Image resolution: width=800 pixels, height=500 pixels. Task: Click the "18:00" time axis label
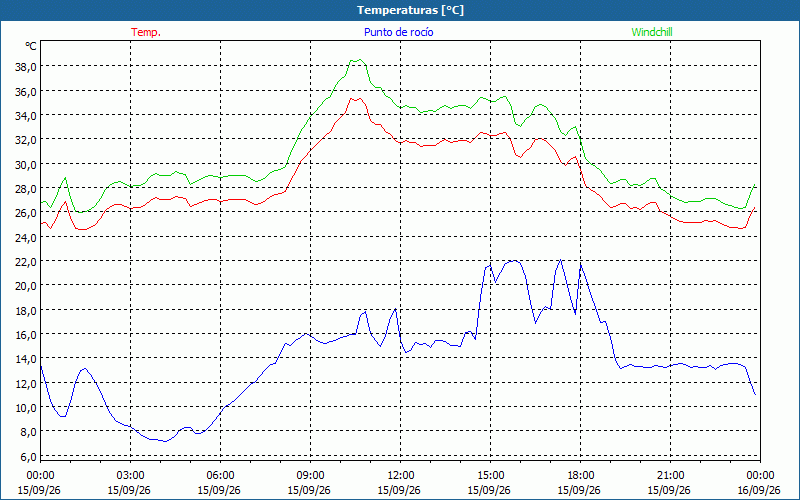click(581, 476)
